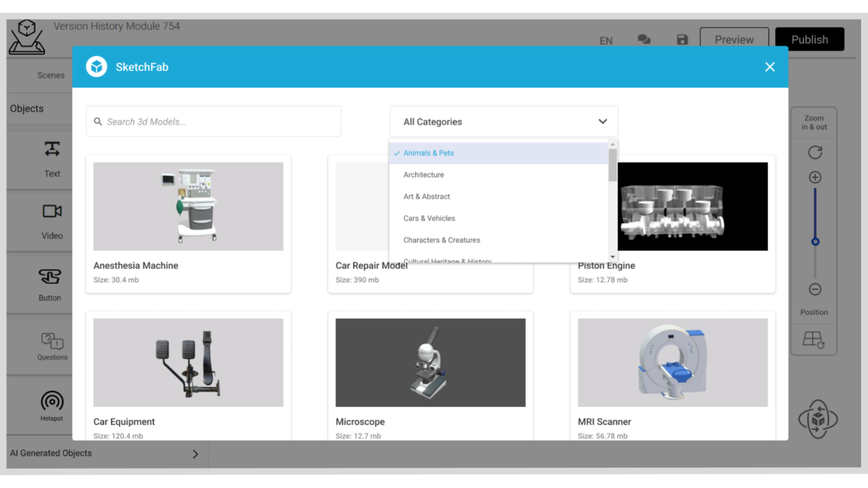
Task: Select the Anesthesia Machine thumbnail
Action: coord(188,207)
